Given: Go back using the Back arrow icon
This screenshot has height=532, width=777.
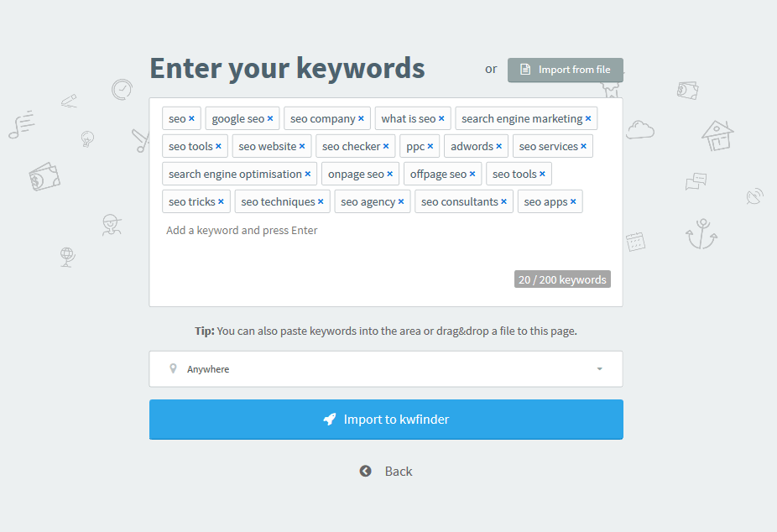Looking at the screenshot, I should point(365,471).
